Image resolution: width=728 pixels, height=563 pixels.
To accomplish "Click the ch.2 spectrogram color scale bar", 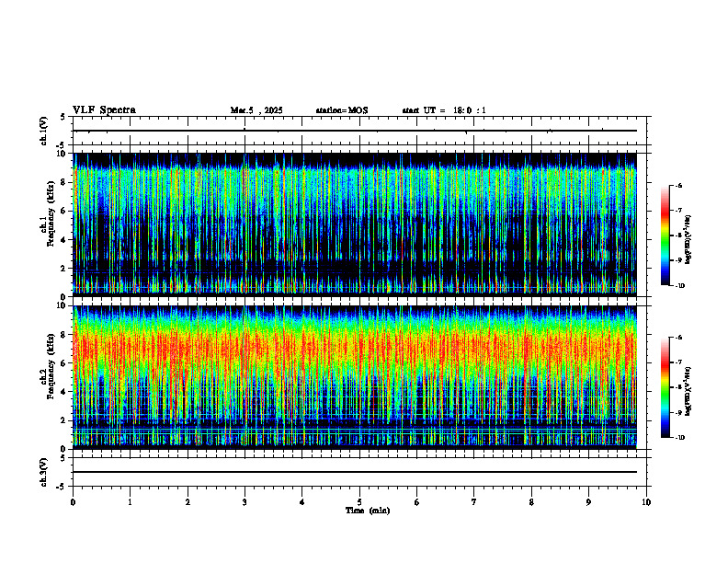I will click(x=665, y=387).
